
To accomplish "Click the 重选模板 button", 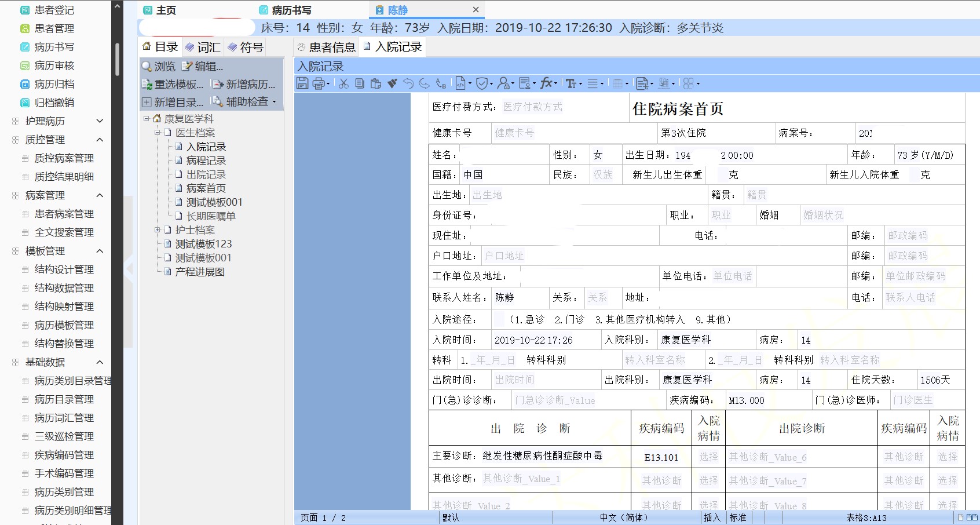I will pos(173,85).
